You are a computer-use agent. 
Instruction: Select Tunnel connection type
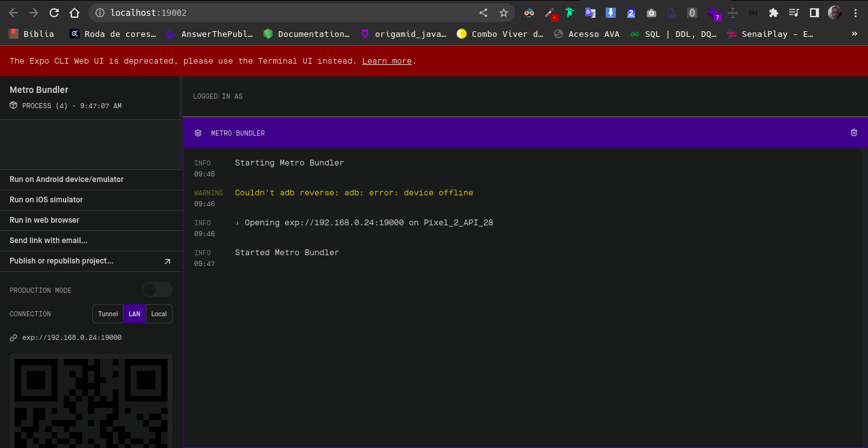(108, 314)
